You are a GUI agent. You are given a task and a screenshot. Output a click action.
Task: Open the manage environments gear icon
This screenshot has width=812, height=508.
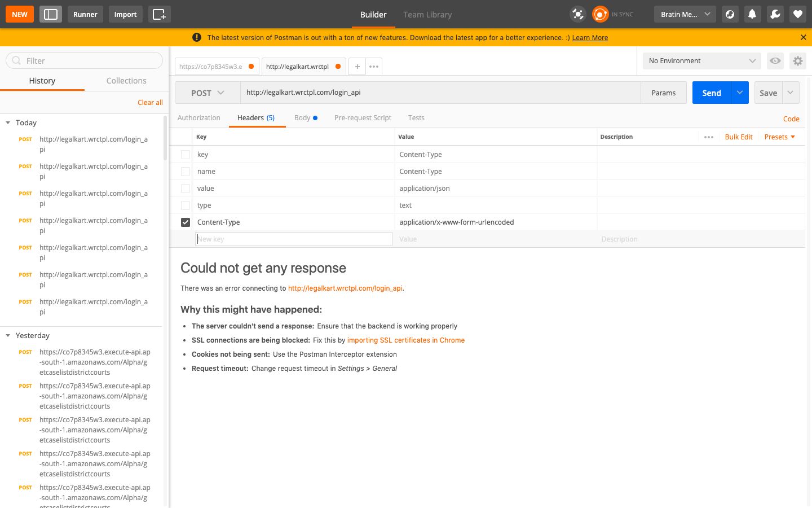[x=797, y=61]
